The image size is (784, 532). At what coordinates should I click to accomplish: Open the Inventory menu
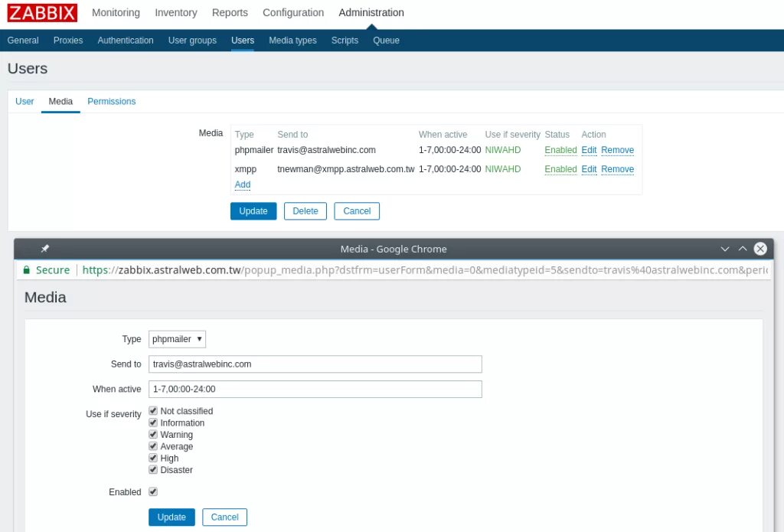point(176,12)
